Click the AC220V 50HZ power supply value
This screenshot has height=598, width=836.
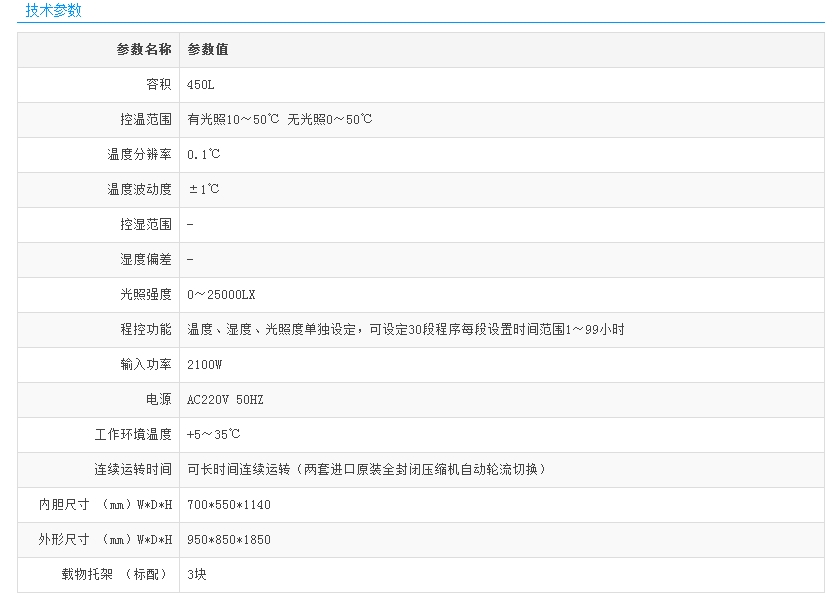click(x=225, y=399)
